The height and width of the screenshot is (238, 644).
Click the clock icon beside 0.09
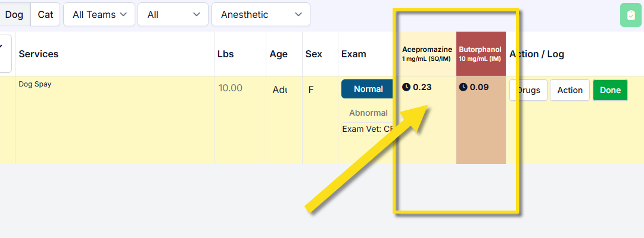tap(463, 87)
